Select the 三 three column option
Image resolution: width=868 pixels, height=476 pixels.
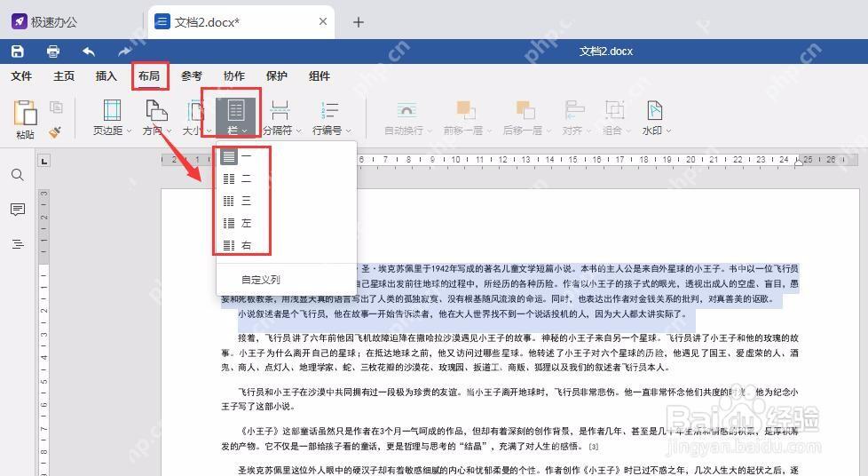(286, 201)
